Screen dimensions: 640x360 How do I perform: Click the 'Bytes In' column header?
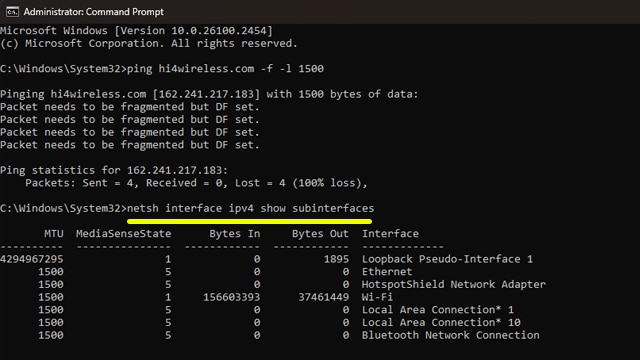[235, 234]
